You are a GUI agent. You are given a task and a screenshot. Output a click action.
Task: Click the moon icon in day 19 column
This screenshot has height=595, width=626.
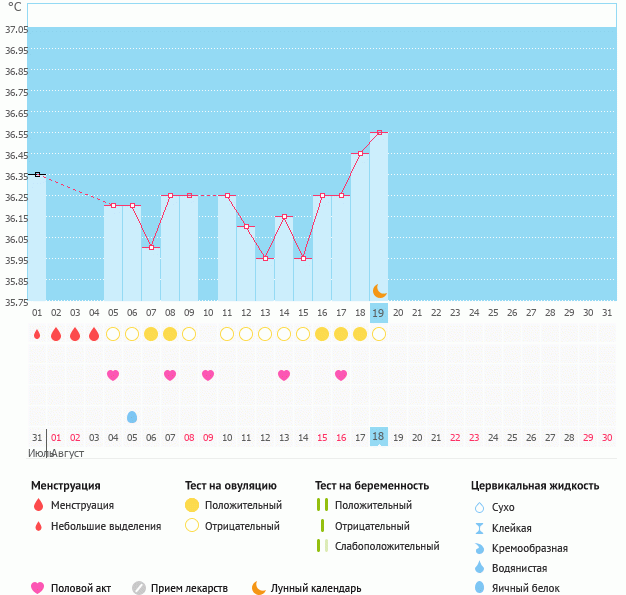tap(379, 291)
